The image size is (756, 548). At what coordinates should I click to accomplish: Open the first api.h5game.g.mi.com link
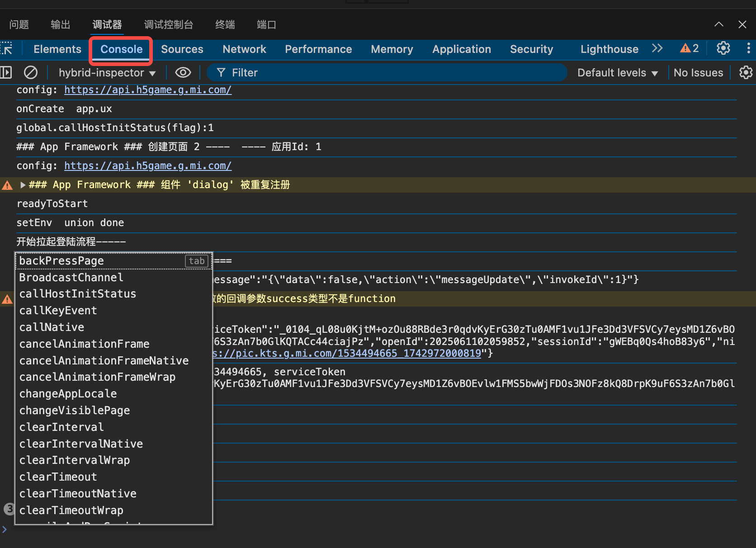[x=148, y=90]
